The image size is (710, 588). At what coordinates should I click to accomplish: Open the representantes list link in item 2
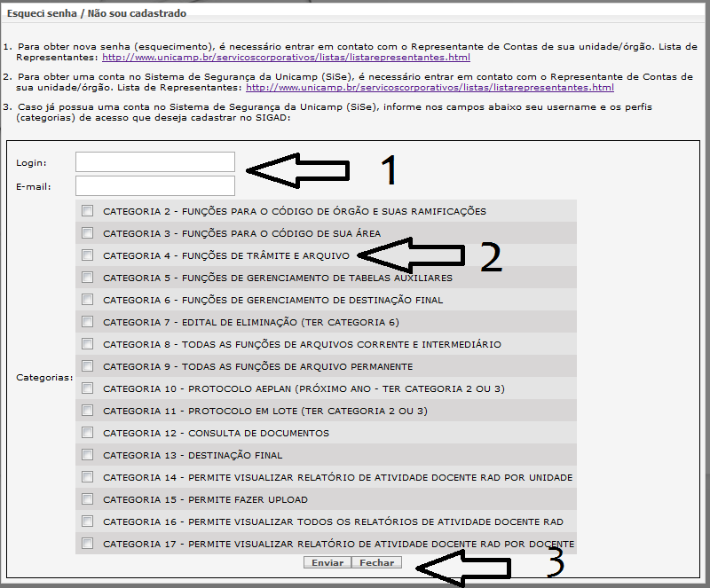[x=430, y=88]
